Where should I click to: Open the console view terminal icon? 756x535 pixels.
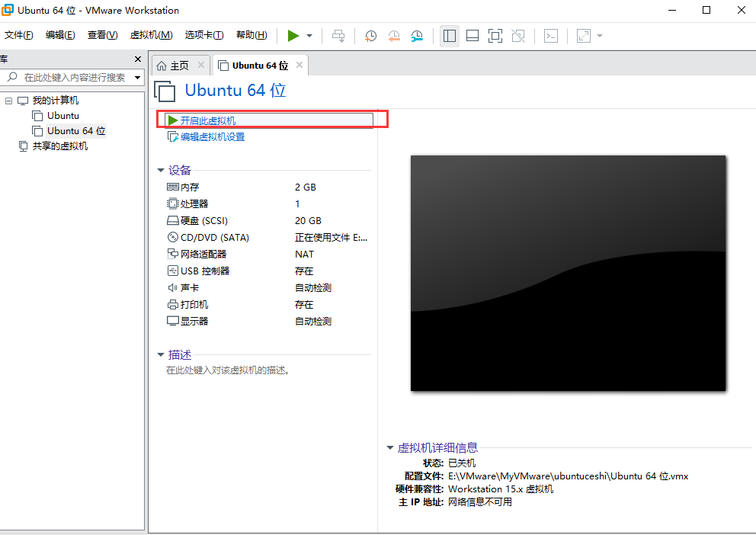(550, 36)
